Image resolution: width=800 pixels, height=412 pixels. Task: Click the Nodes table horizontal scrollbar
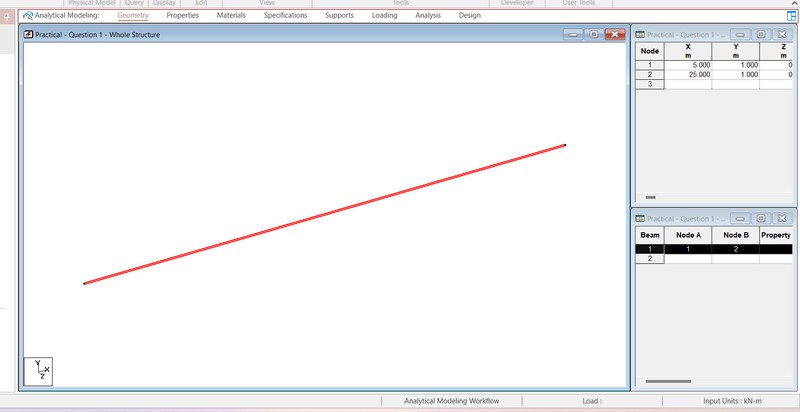pyautogui.click(x=651, y=197)
